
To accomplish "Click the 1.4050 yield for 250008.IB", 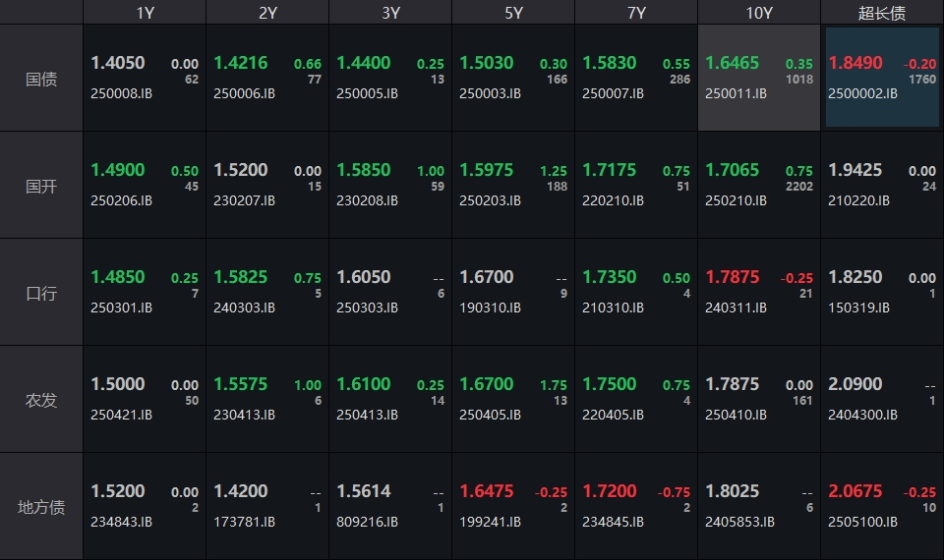I will [118, 63].
